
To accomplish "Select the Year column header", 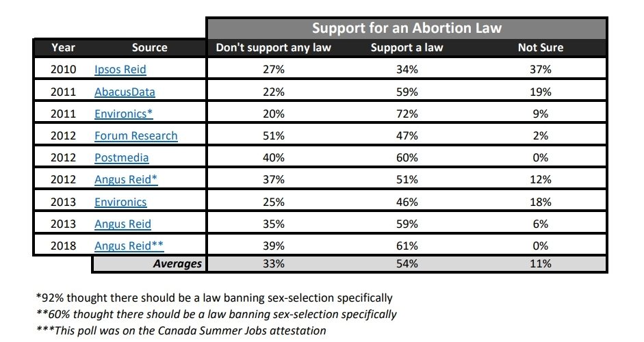I will pyautogui.click(x=63, y=48).
